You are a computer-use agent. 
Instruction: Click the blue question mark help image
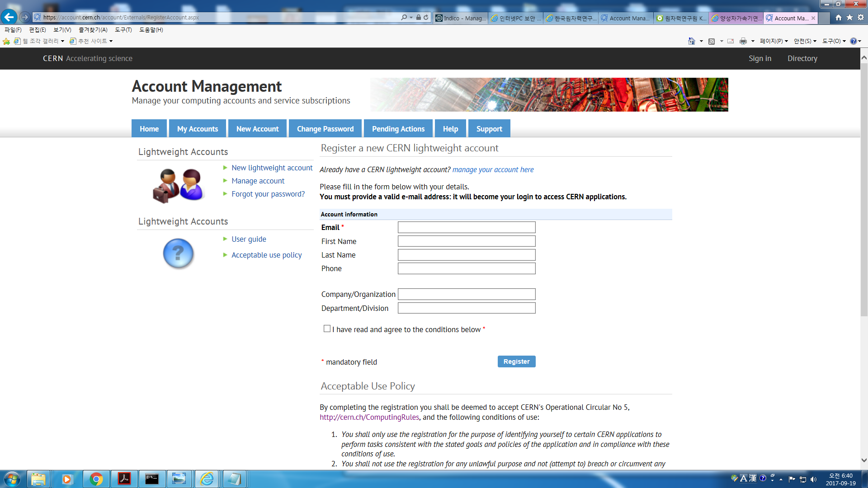click(178, 253)
